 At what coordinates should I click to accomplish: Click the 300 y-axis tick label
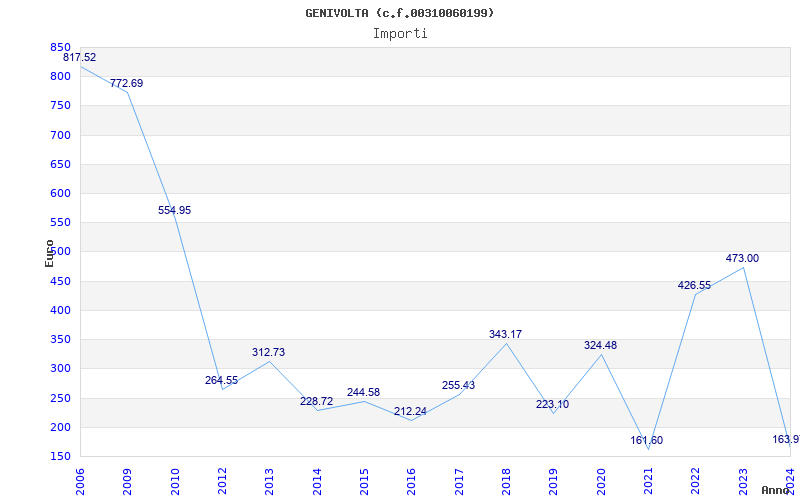coord(60,368)
